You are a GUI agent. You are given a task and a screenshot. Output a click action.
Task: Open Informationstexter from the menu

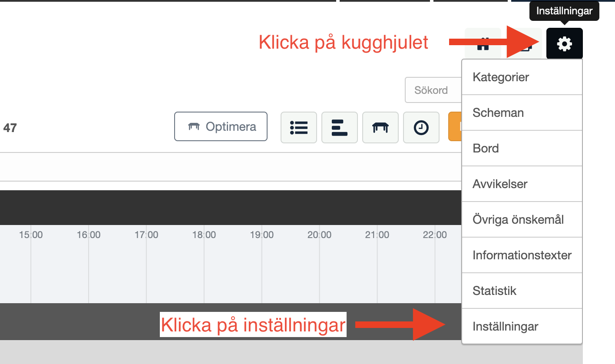click(522, 255)
